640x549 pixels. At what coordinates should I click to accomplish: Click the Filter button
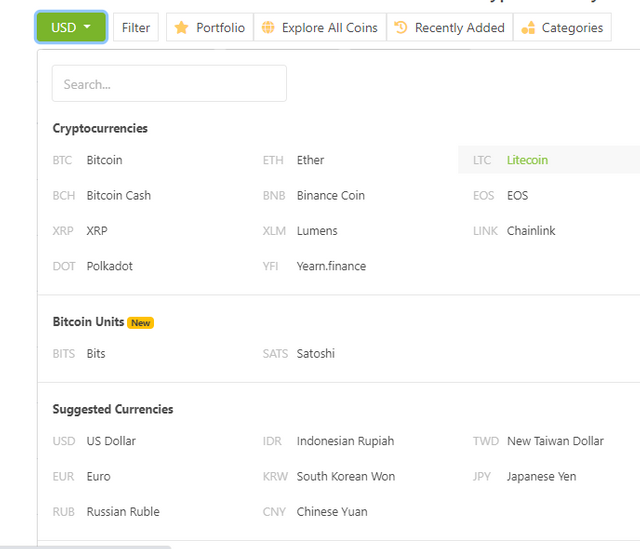[x=136, y=28]
